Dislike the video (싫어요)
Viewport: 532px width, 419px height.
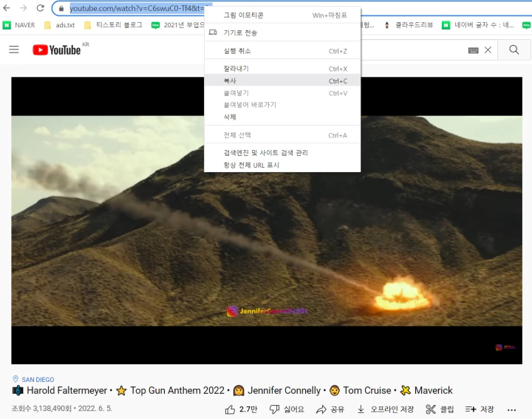pos(287,409)
